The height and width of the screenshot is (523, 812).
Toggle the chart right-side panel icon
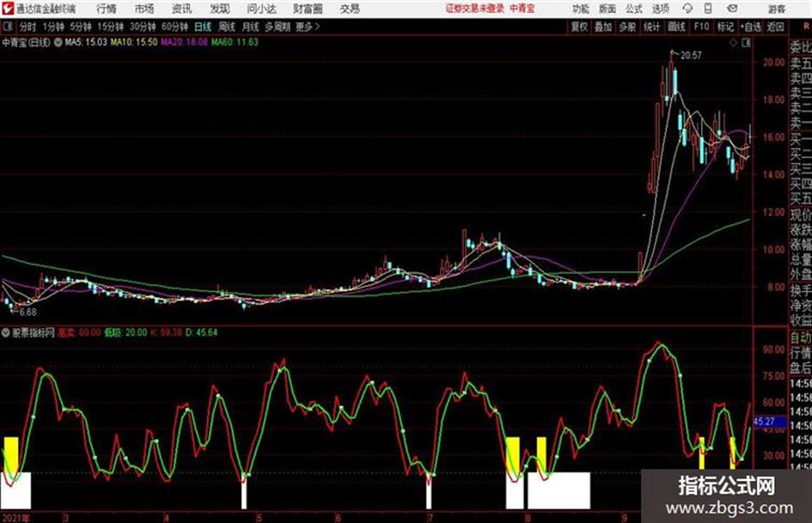[746, 43]
